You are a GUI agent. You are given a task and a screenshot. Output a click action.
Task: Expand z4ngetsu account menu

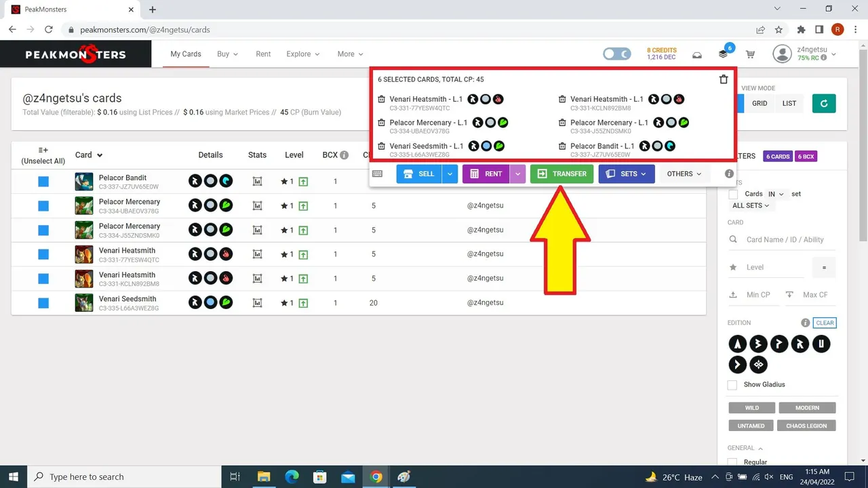coord(804,54)
